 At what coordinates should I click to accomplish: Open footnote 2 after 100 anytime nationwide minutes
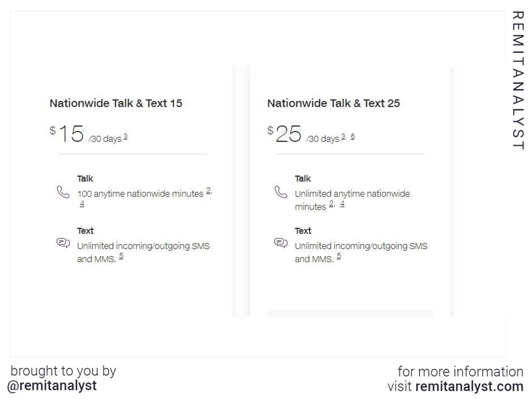208,191
